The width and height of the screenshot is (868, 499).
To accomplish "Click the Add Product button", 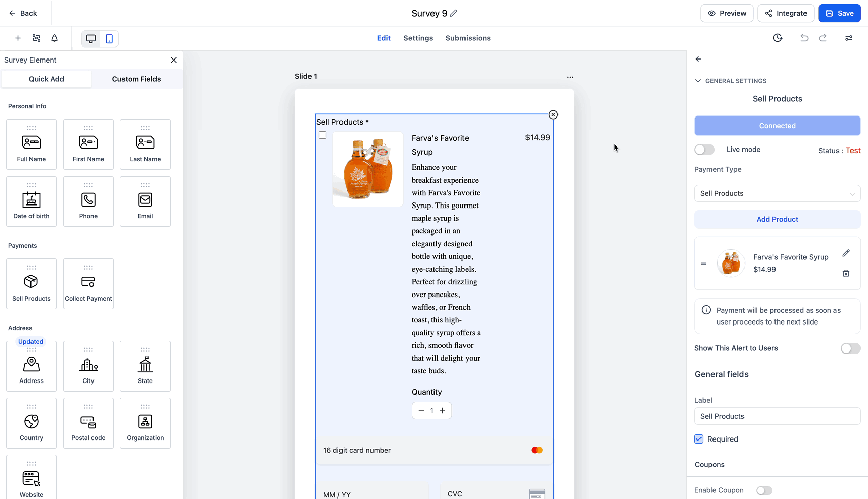I will (777, 219).
